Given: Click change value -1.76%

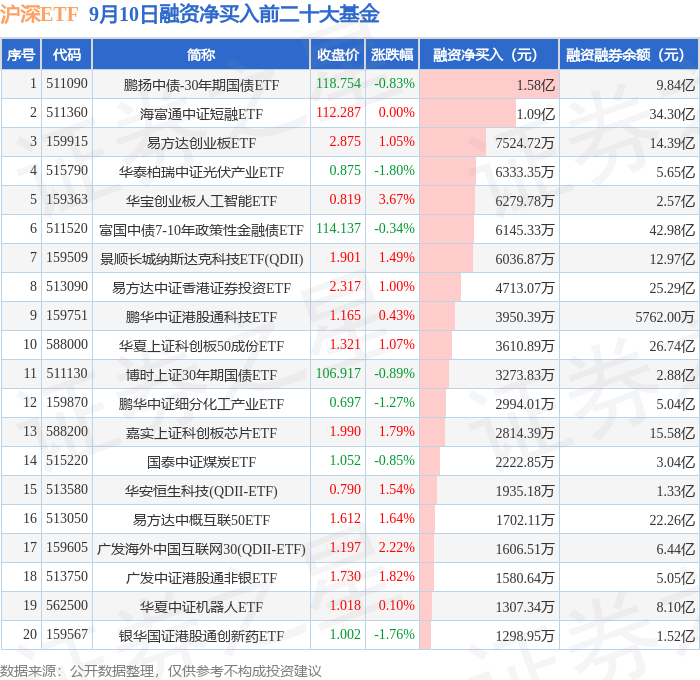Looking at the screenshot, I should (x=394, y=635).
